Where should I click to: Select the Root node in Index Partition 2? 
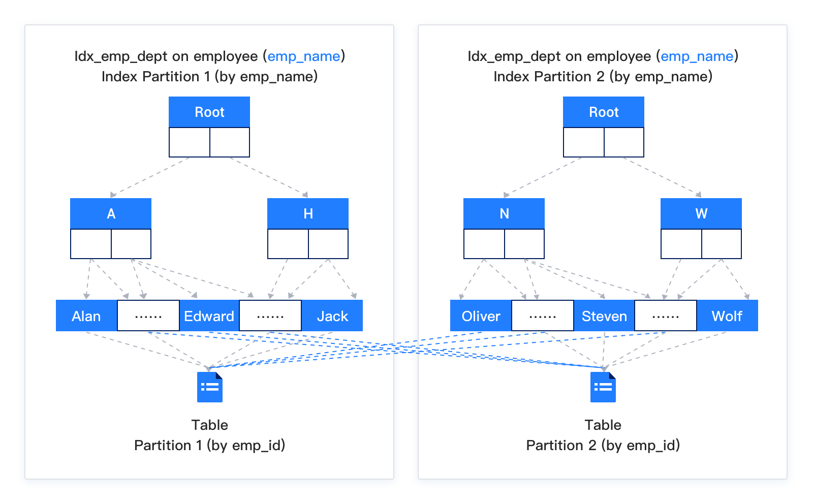coord(603,112)
